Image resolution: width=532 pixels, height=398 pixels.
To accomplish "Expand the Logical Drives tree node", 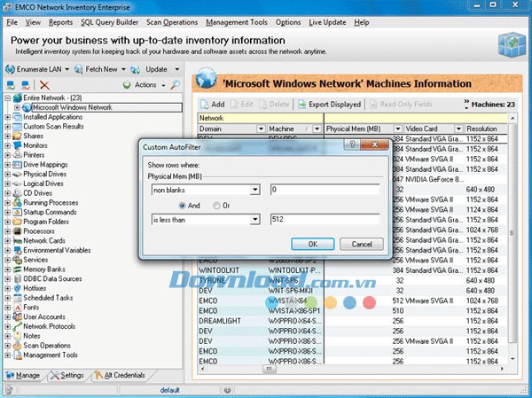I will [x=8, y=183].
